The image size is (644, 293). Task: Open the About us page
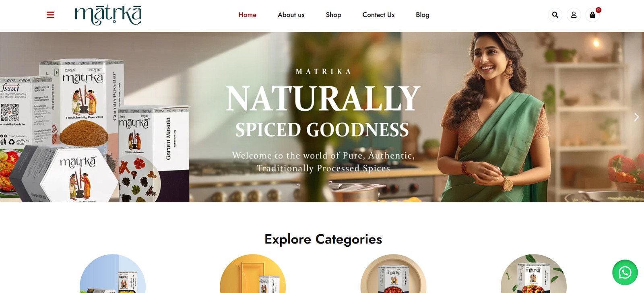click(x=291, y=15)
